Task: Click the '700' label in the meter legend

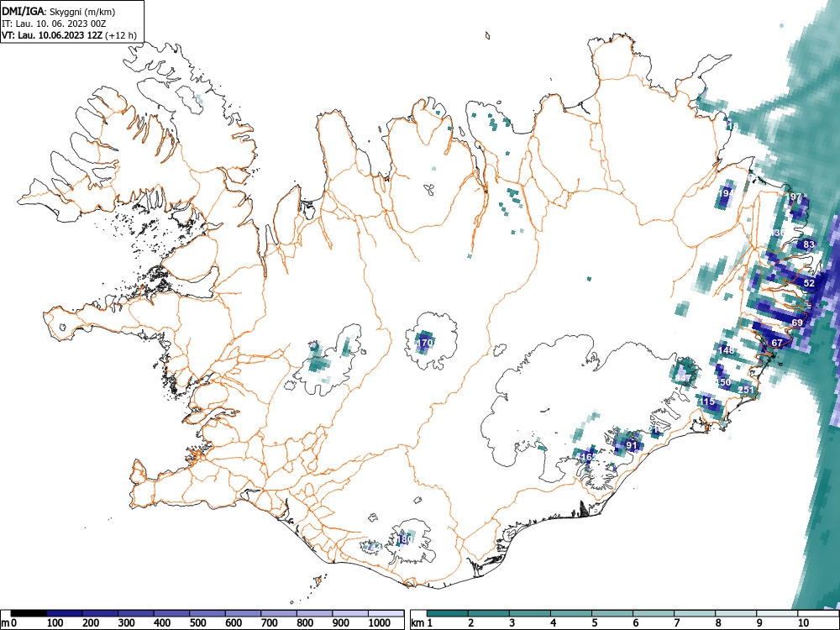Action: (269, 623)
